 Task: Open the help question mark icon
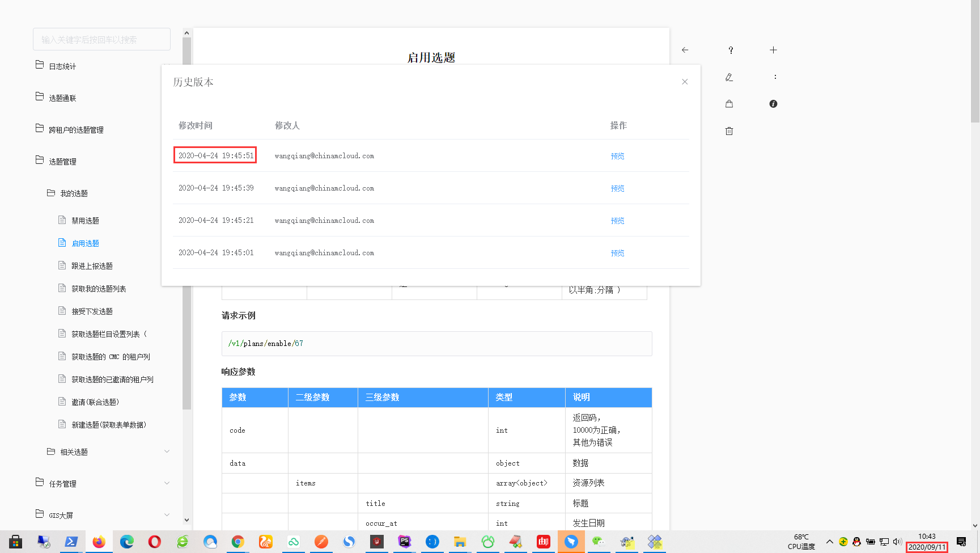[x=731, y=50]
